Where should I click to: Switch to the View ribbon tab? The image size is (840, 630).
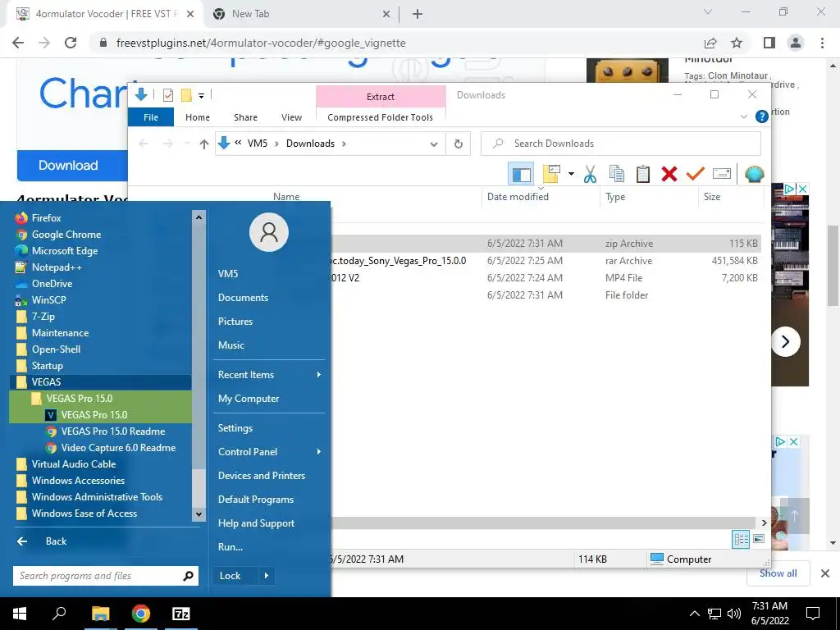coord(291,117)
